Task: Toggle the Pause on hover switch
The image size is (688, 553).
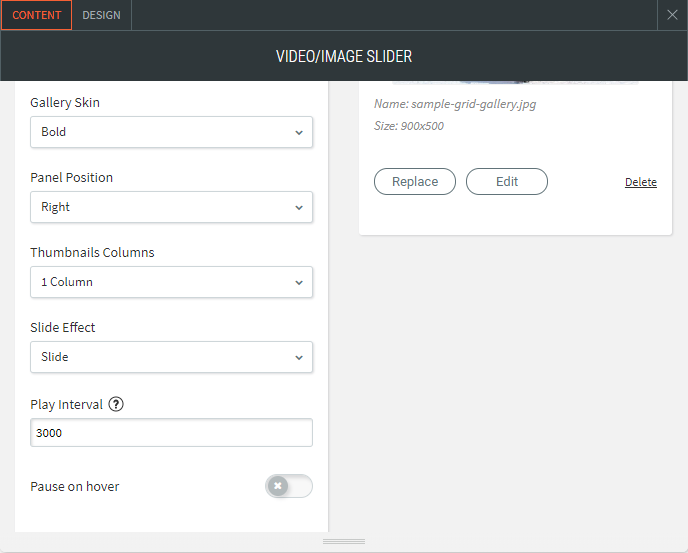Action: [288, 486]
